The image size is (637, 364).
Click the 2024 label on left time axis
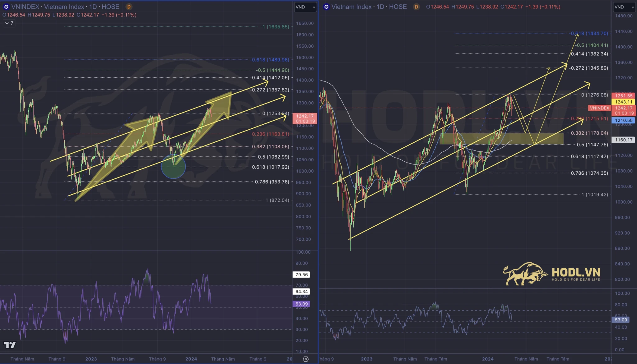click(191, 359)
